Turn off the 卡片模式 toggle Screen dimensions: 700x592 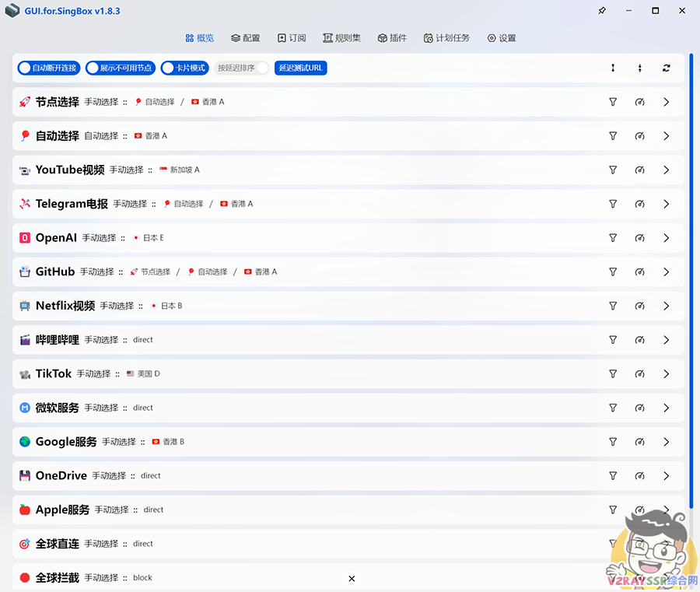pyautogui.click(x=184, y=68)
